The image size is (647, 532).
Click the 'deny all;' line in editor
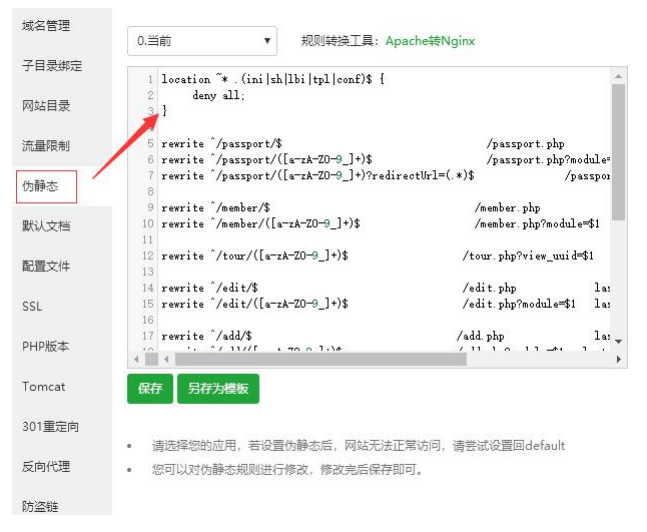218,95
